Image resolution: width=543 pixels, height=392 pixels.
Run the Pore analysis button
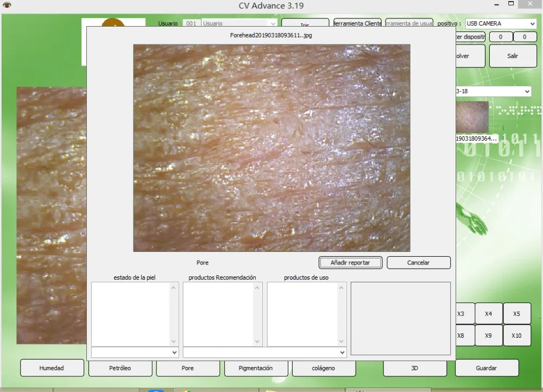(x=188, y=368)
